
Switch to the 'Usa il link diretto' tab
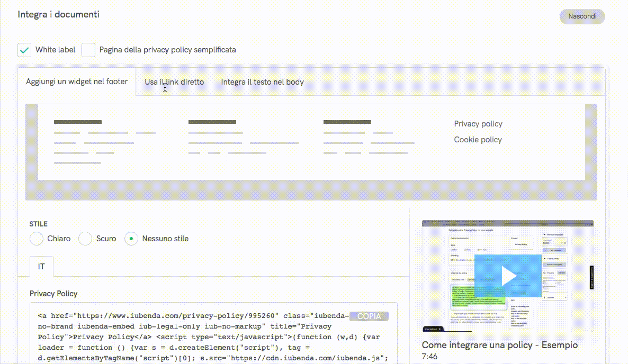174,82
